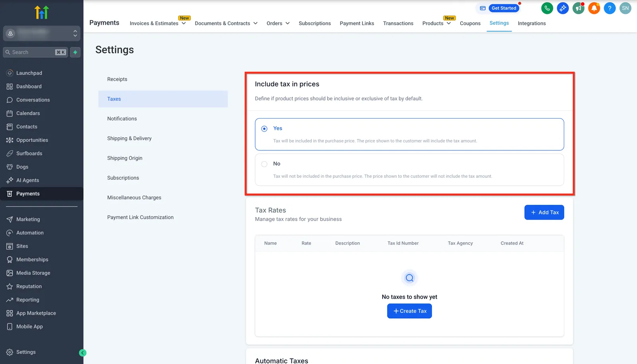Click the Contacts sidebar icon
Viewport: 637px width, 364px height.
click(10, 127)
